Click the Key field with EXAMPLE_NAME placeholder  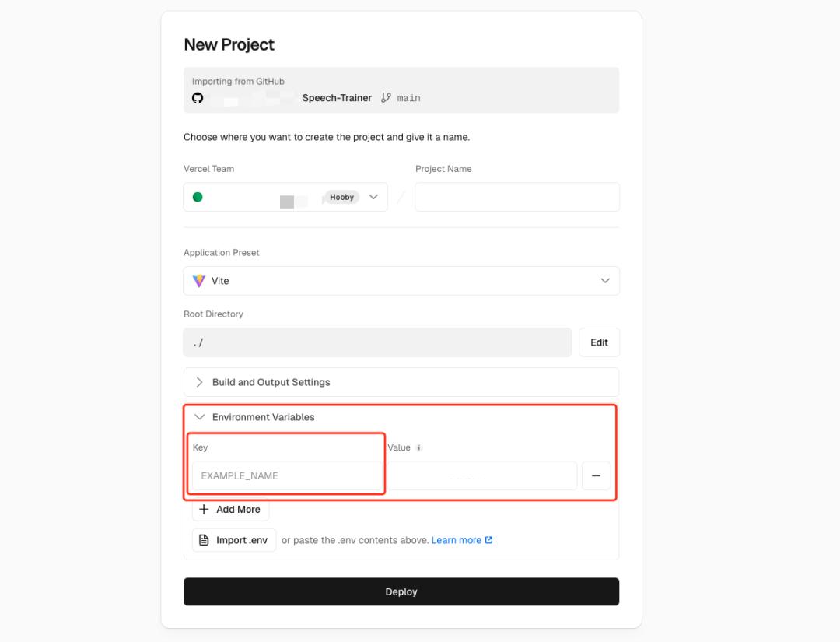coord(286,475)
